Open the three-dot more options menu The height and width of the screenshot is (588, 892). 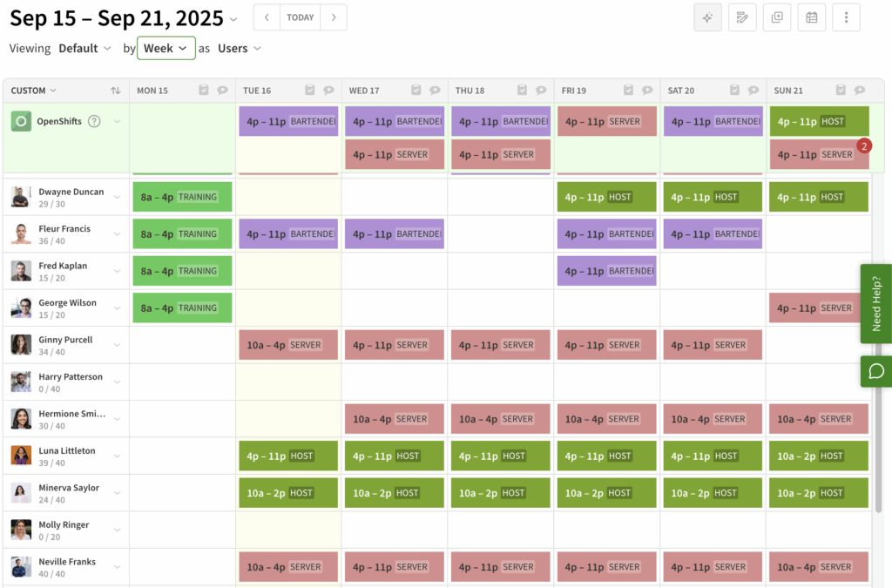847,17
